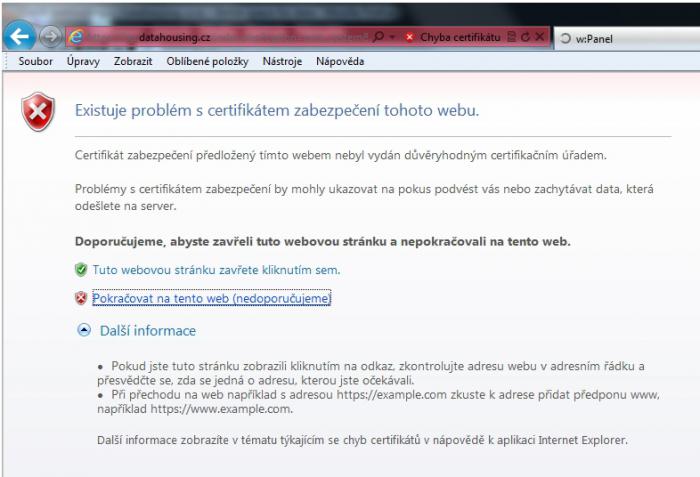Open the Soubor menu

[35, 61]
